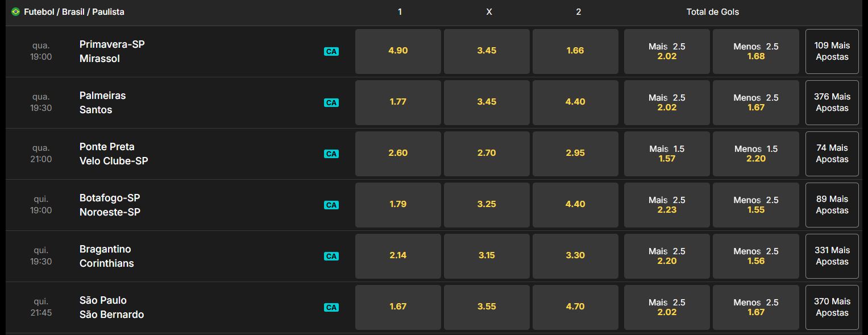Viewport: 868px width, 335px height.
Task: Click the CA icon for Ponte Preta match
Action: (331, 154)
